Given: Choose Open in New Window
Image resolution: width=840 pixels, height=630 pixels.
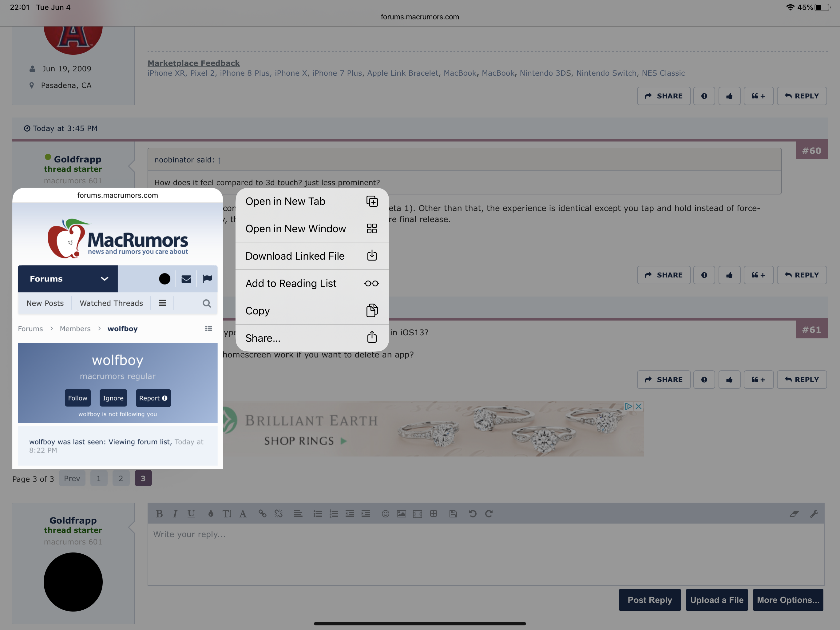Looking at the screenshot, I should pyautogui.click(x=312, y=229).
